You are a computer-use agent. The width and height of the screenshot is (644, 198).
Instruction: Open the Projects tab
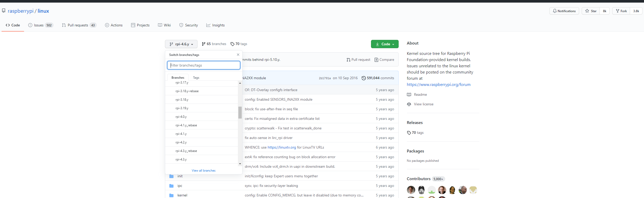[x=140, y=25]
